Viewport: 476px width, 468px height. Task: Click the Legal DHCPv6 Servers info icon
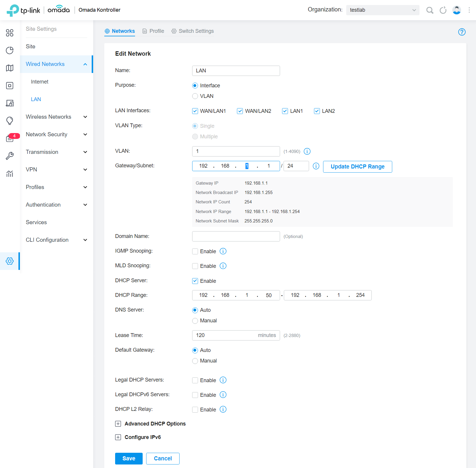(223, 395)
